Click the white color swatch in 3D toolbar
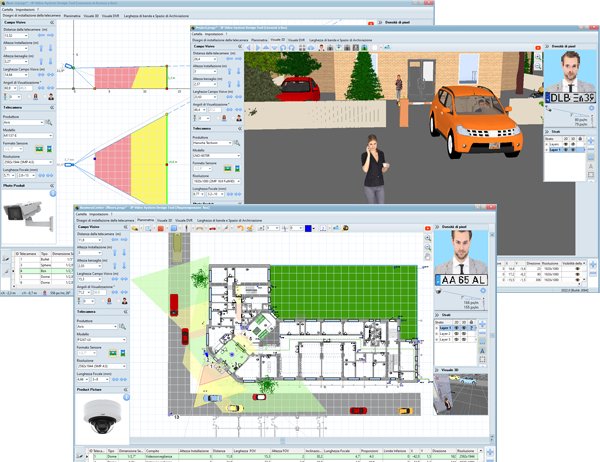 click(x=375, y=47)
